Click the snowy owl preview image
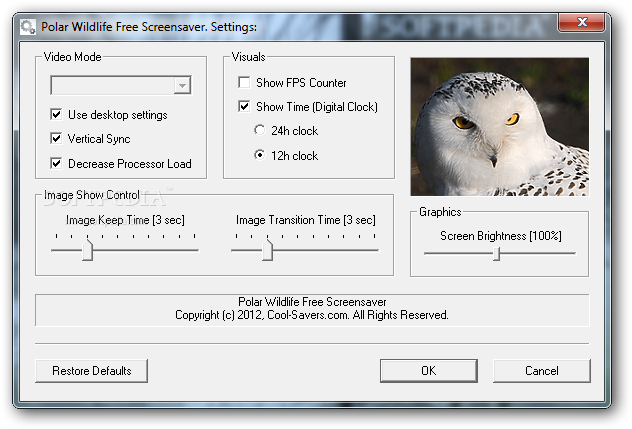The image size is (632, 429). (499, 127)
